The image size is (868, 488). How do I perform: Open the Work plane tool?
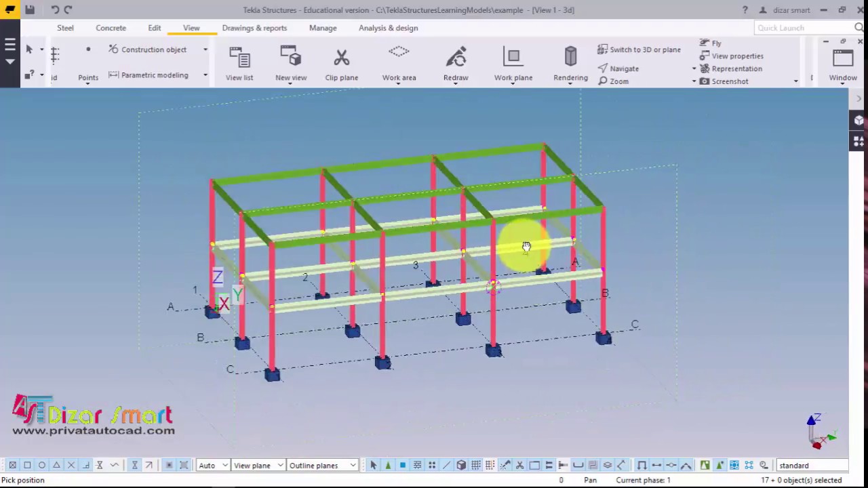pos(513,64)
